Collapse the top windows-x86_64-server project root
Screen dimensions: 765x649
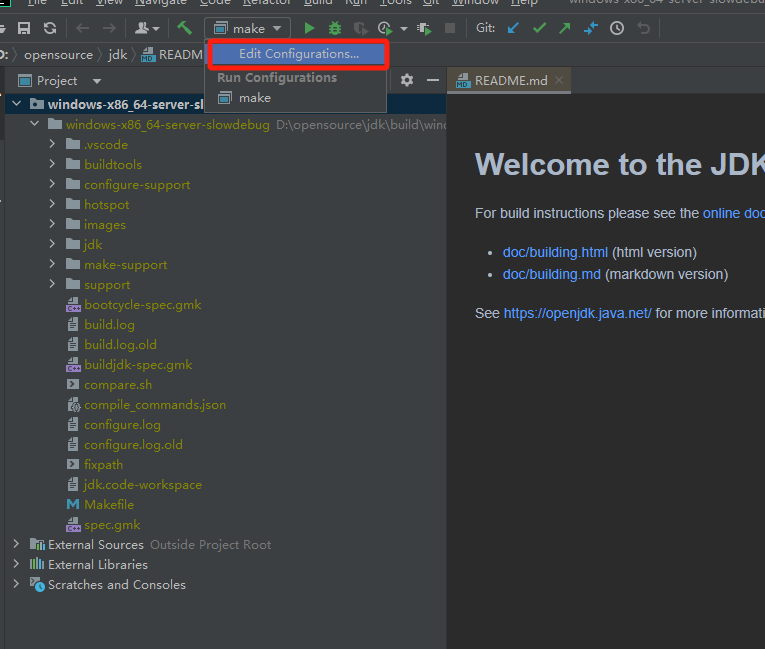(17, 104)
